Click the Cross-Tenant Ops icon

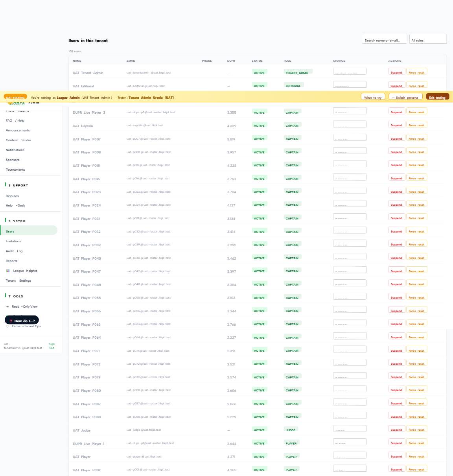pyautogui.click(x=7, y=326)
